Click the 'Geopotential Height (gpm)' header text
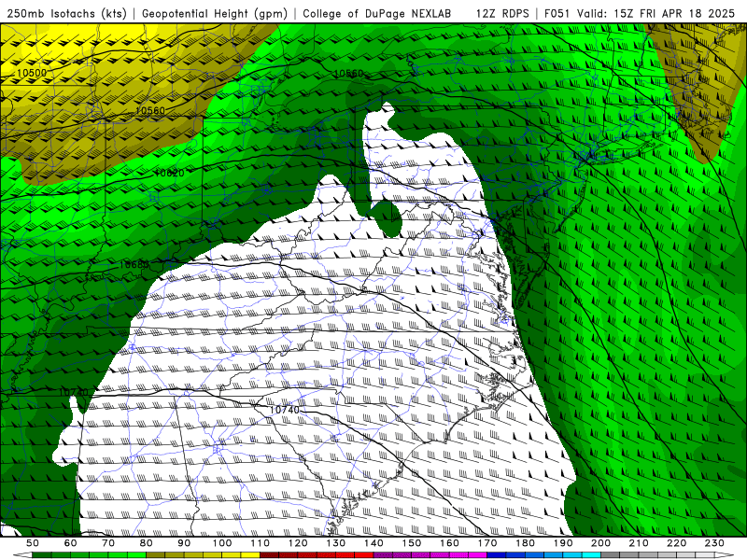Screen dimensions: 747x560 pyautogui.click(x=215, y=13)
